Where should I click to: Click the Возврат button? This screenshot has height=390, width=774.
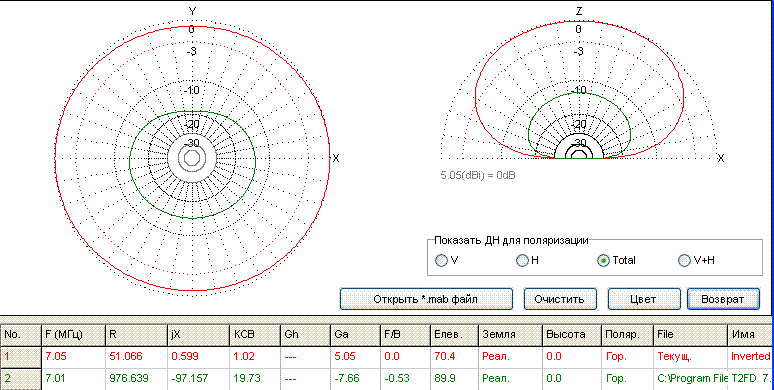pyautogui.click(x=723, y=299)
